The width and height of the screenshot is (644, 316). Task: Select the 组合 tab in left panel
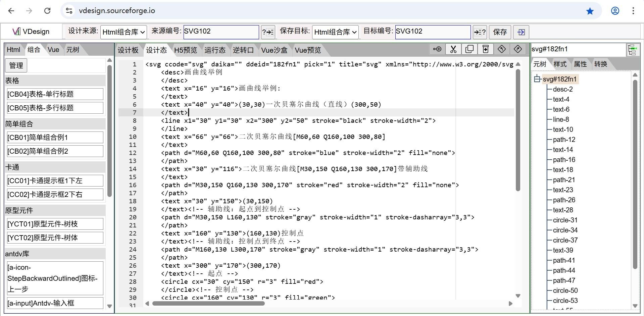tap(34, 50)
